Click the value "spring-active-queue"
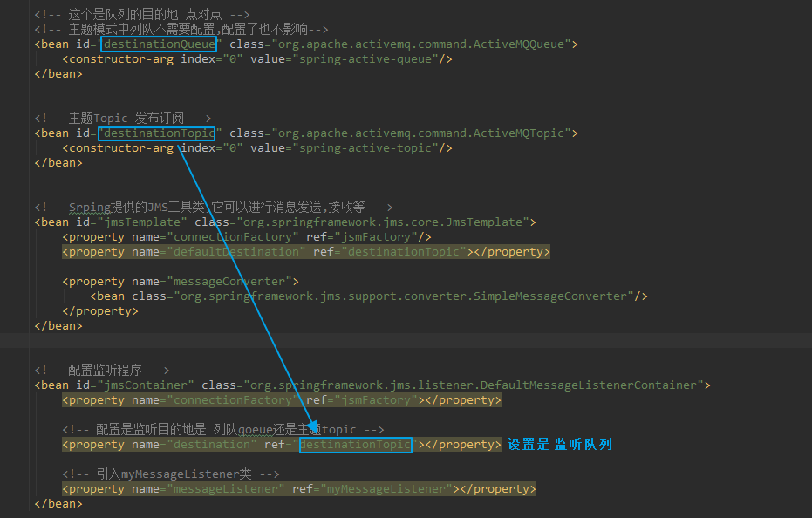 (x=365, y=59)
